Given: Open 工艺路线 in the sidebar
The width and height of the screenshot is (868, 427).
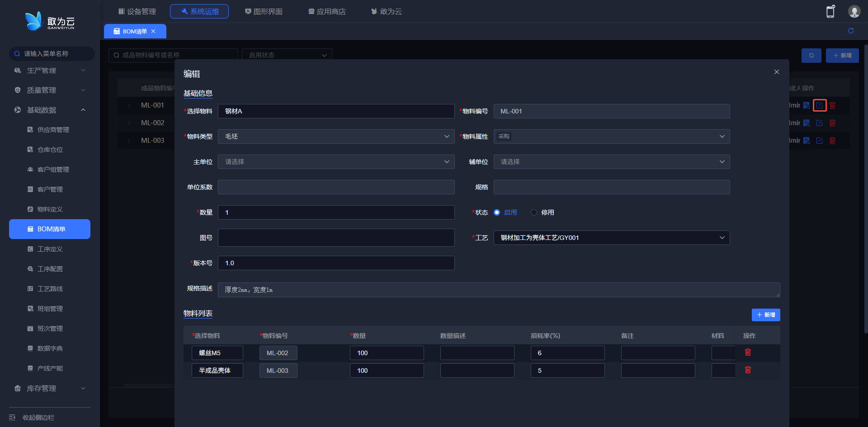Looking at the screenshot, I should [50, 289].
